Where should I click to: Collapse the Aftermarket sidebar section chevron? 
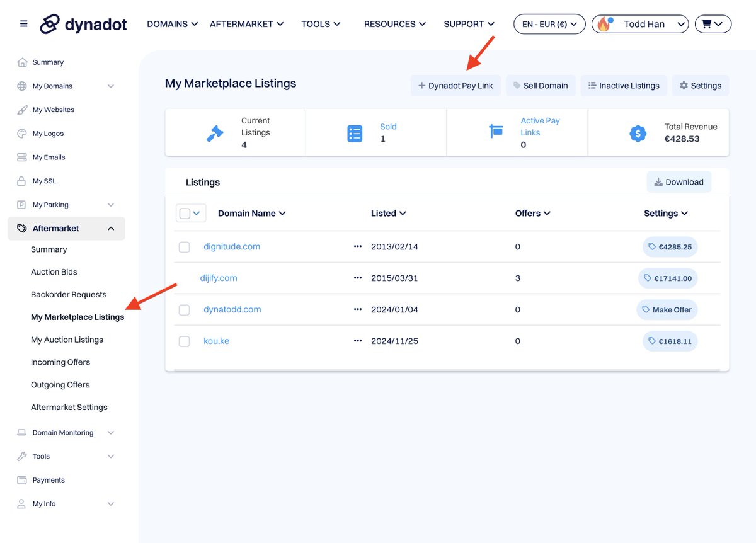[111, 229]
